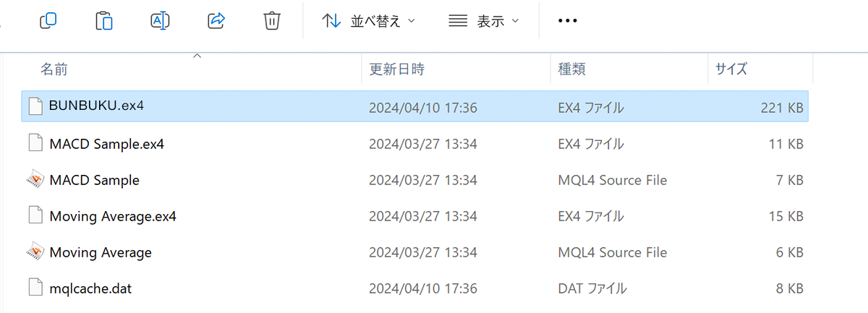Sort files by 名前 column header

click(x=191, y=69)
